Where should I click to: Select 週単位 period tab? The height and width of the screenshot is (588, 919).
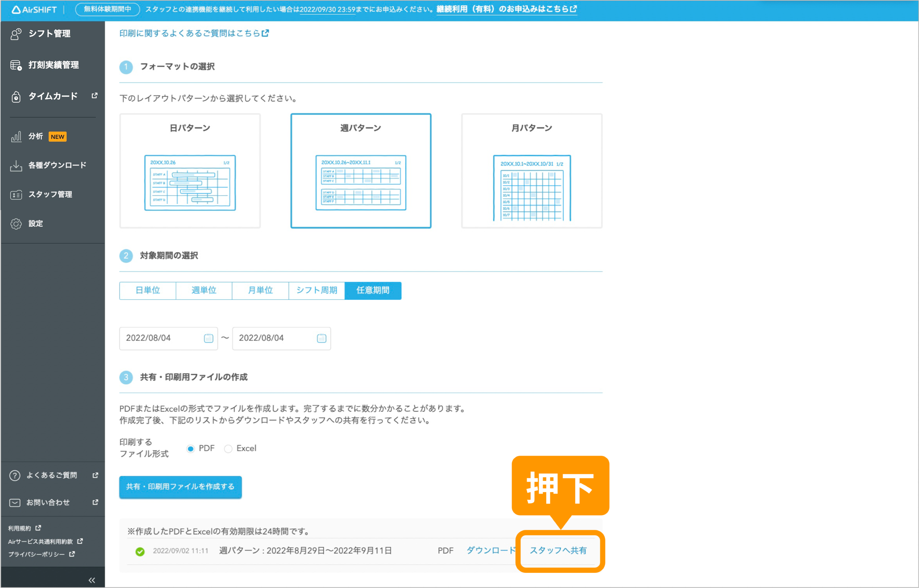pos(204,291)
